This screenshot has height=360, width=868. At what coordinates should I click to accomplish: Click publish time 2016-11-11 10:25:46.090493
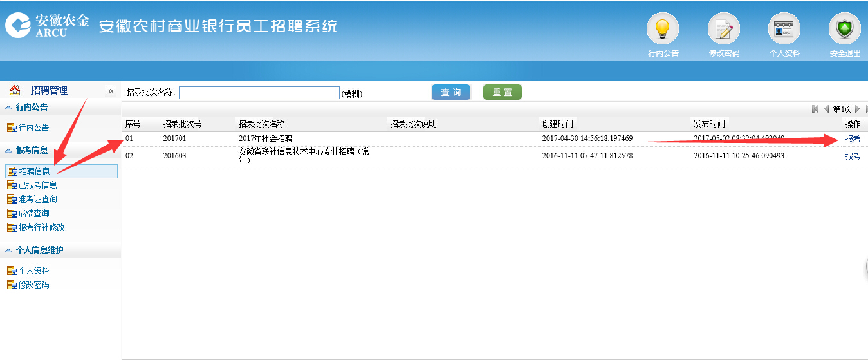[x=739, y=156]
